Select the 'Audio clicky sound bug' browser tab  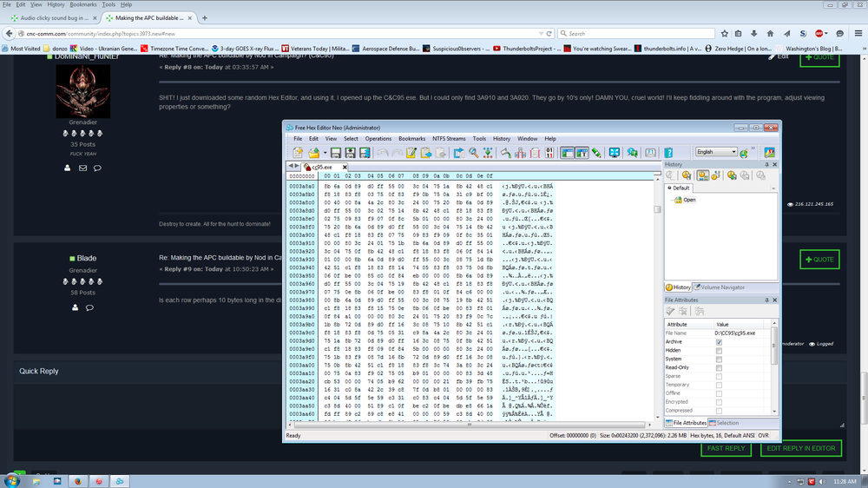[x=54, y=17]
